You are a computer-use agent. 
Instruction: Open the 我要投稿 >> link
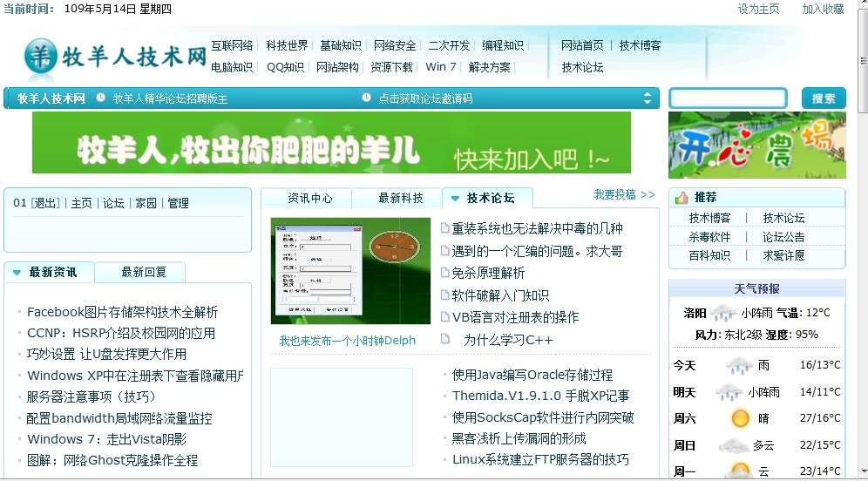click(624, 194)
